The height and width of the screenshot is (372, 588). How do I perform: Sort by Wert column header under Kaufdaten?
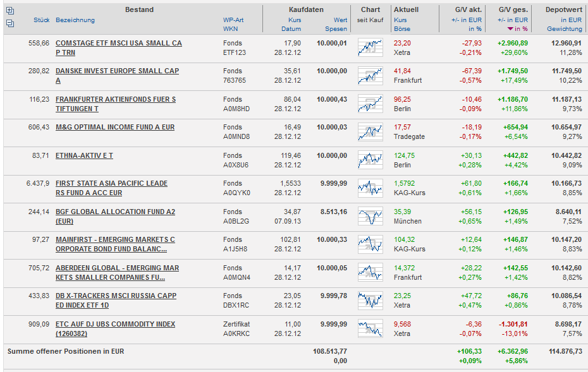point(340,20)
